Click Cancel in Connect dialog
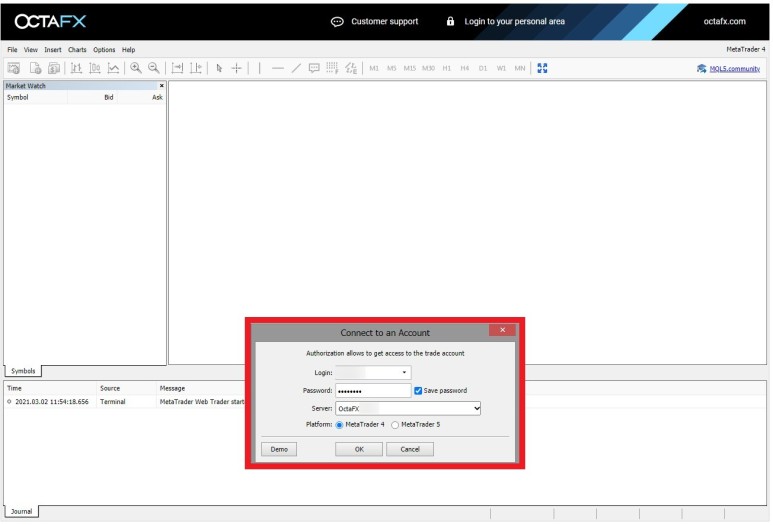 [410, 449]
